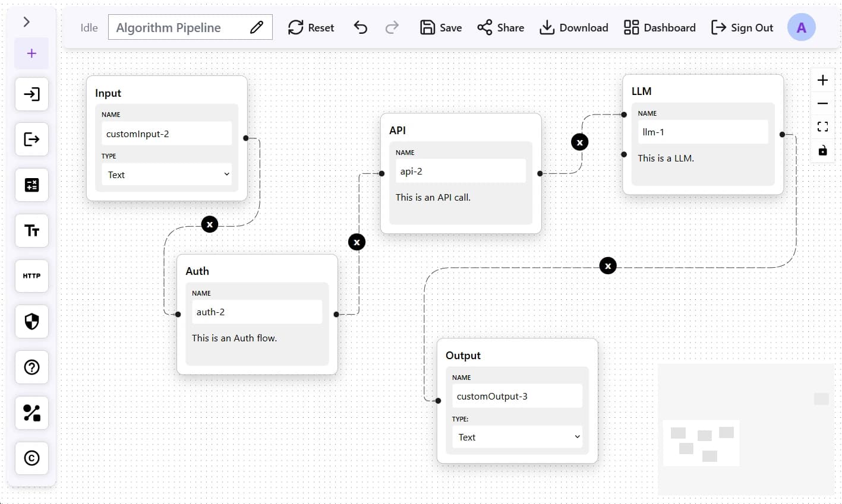Open the Dashboard
Image resolution: width=842 pixels, height=504 pixels.
pyautogui.click(x=660, y=27)
